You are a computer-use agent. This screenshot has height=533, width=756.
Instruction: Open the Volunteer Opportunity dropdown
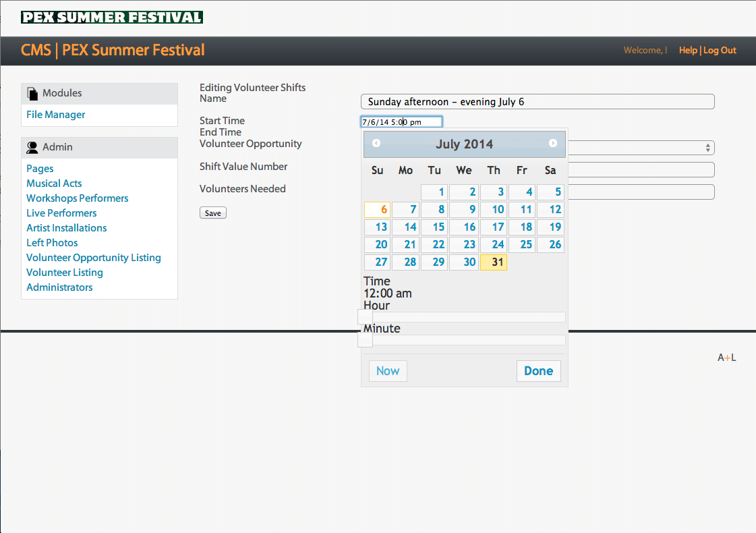point(641,148)
